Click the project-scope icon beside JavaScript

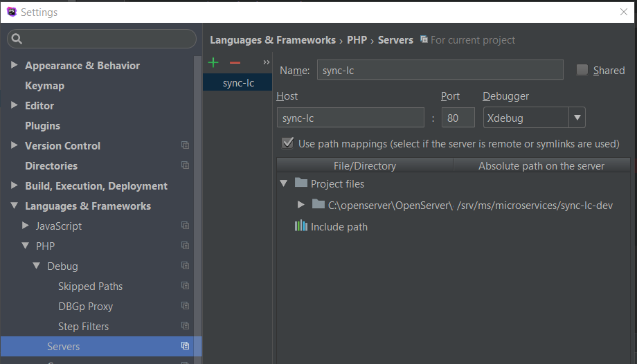point(185,226)
